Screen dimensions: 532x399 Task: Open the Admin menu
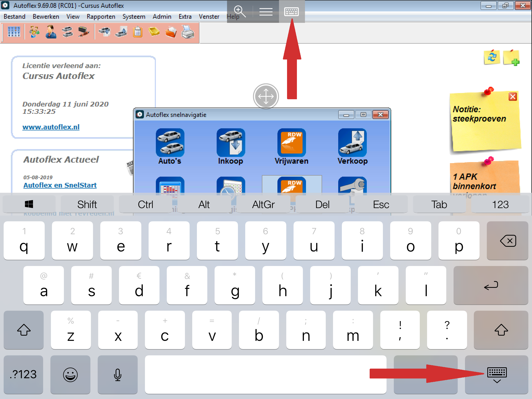coord(162,17)
